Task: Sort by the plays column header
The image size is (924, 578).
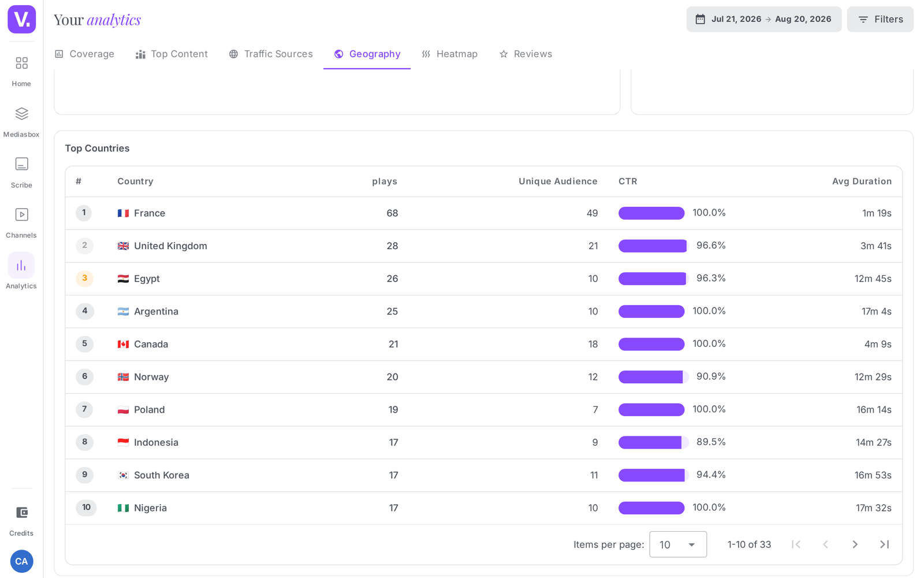Action: pos(385,181)
